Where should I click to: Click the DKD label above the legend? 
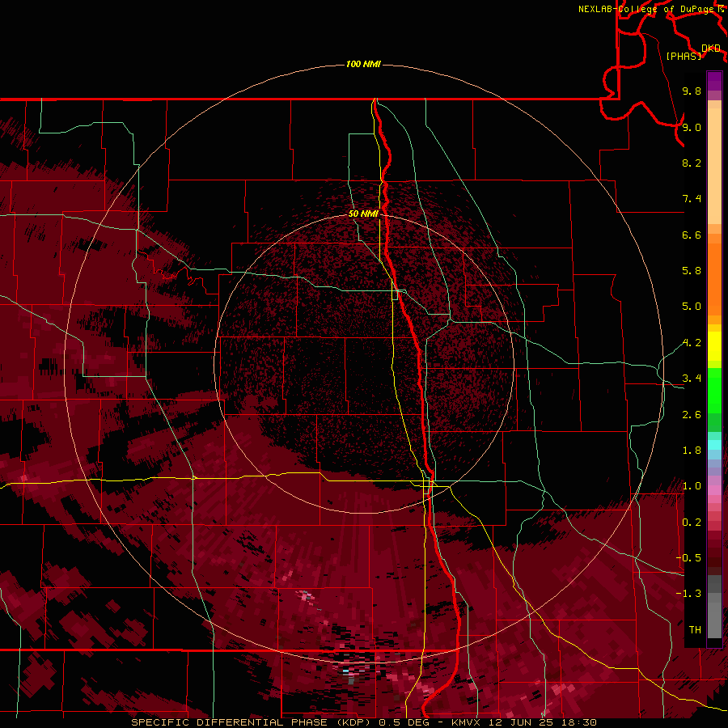(710, 48)
